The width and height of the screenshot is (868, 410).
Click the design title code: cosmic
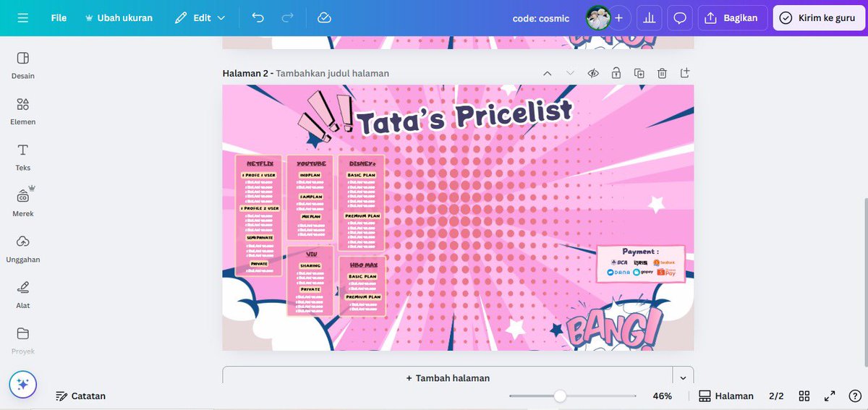pos(541,18)
